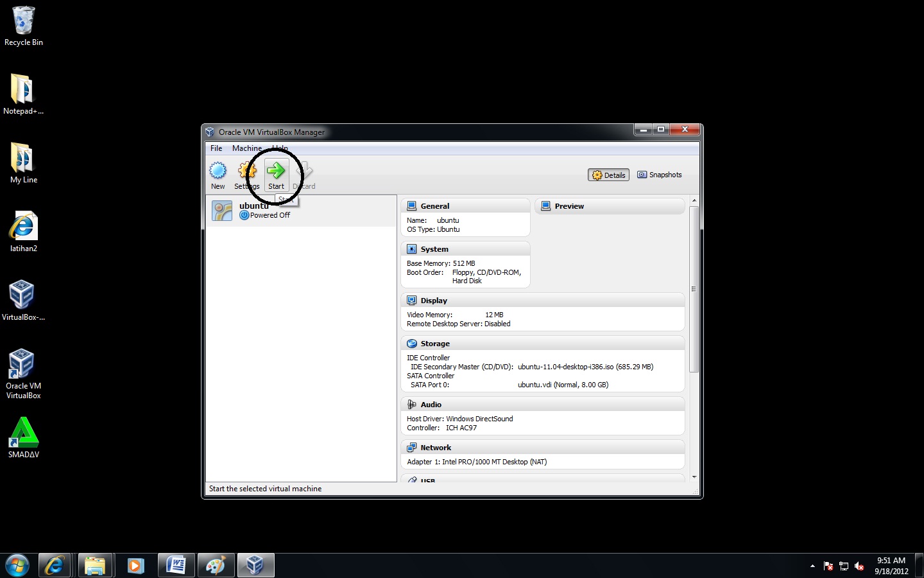Click the Video Memory 12 MB value
Viewport: 924px width, 578px height.
click(x=494, y=315)
